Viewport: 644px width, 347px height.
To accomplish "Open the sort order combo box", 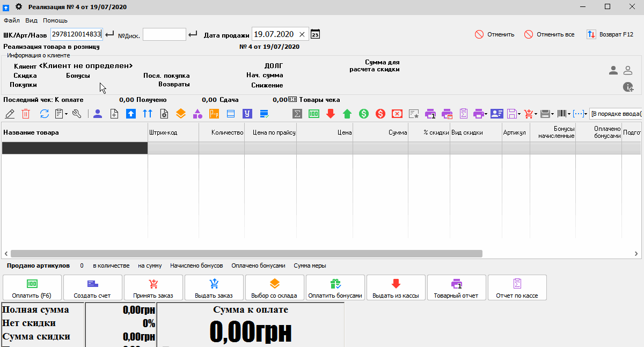I will pyautogui.click(x=615, y=114).
